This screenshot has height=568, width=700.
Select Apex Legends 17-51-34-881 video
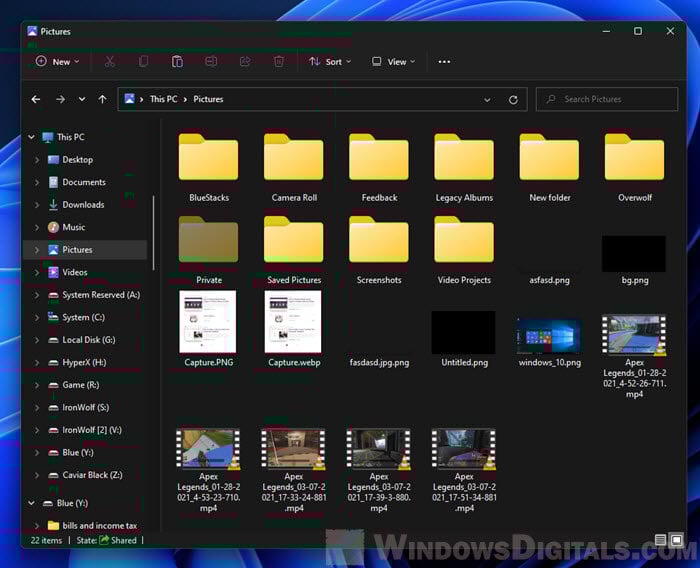click(464, 471)
